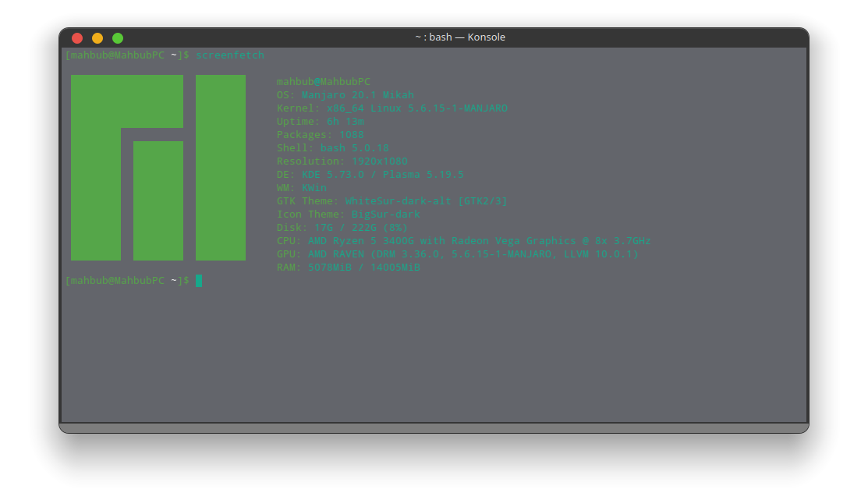
Task: Click the 'RAM: 5078MiB / 14005MiB' line
Action: pos(348,268)
